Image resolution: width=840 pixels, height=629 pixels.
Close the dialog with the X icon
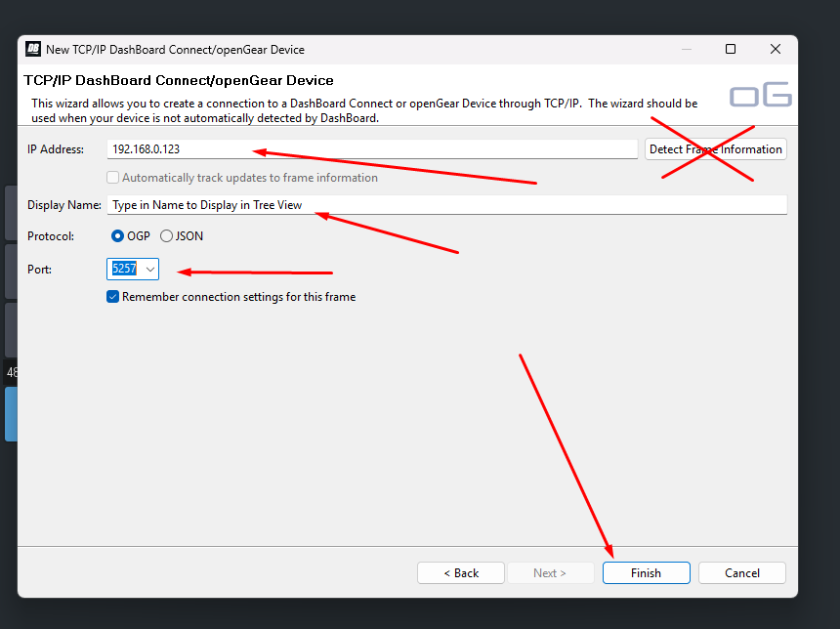click(775, 49)
